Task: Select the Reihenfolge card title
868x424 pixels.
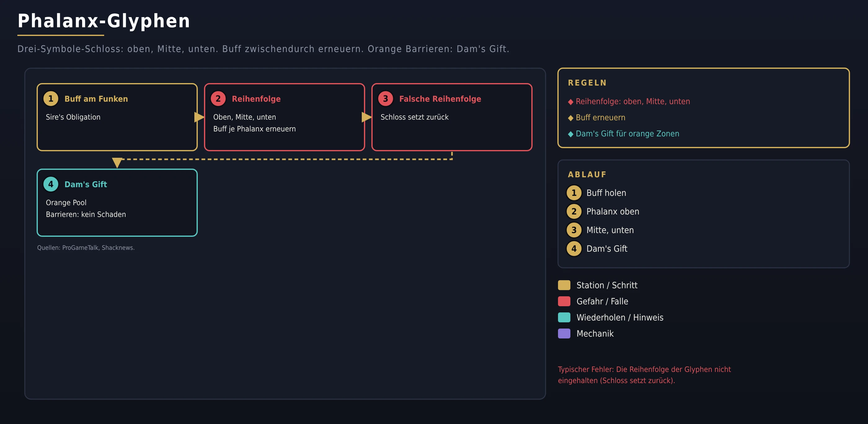Action: tap(256, 99)
